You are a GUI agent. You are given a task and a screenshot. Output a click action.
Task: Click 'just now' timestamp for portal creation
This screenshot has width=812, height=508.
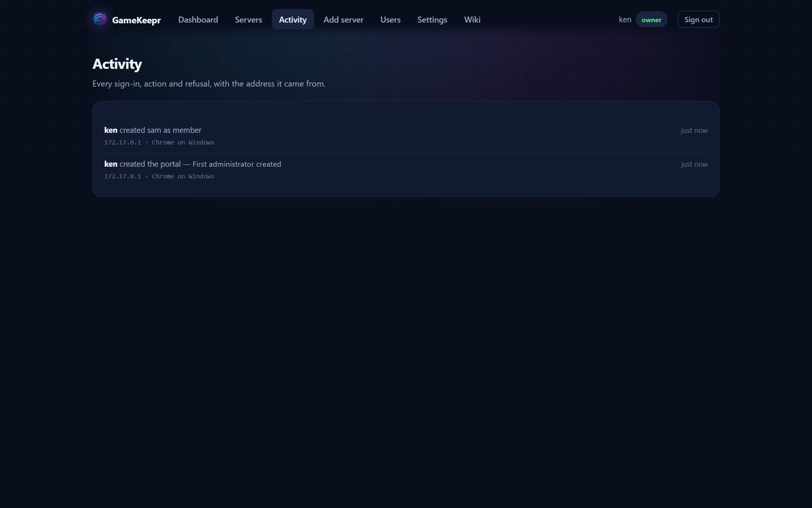pos(694,164)
